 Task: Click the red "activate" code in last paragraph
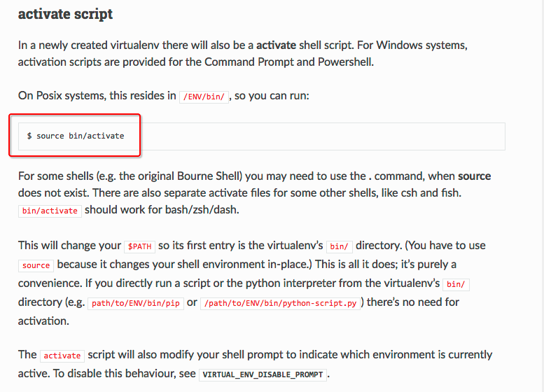62,356
